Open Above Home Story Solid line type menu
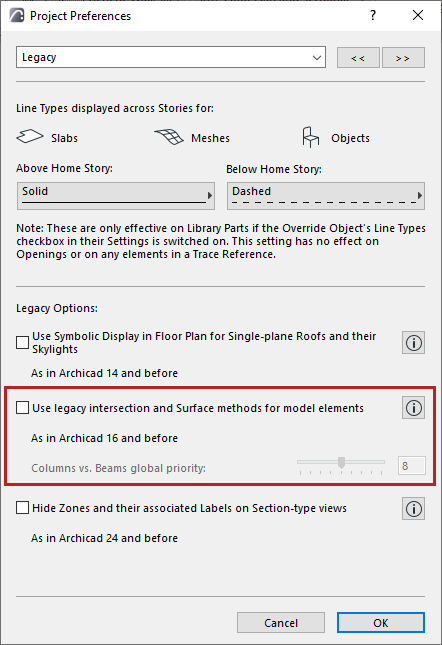 tap(116, 196)
